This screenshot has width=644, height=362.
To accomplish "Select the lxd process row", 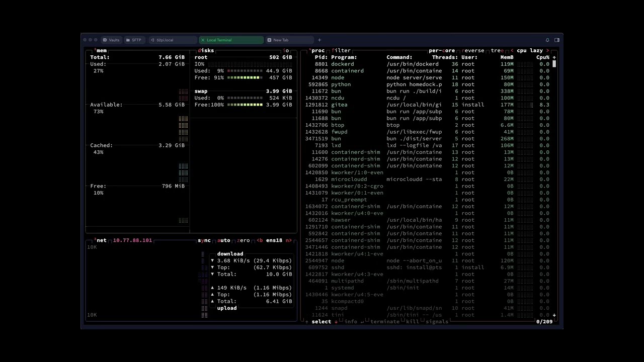I will tap(428, 145).
